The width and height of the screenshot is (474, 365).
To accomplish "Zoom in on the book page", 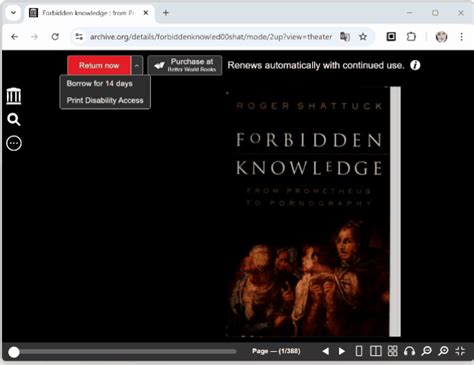I will (443, 351).
